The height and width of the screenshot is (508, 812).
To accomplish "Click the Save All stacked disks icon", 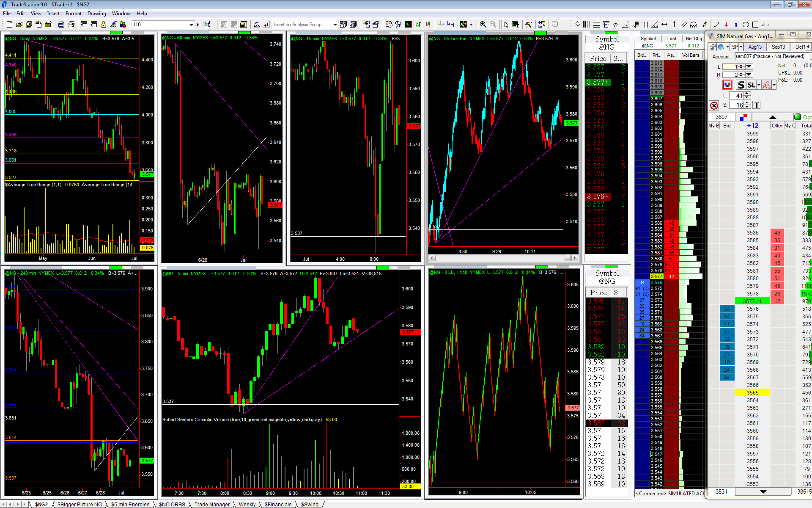I will coord(29,25).
